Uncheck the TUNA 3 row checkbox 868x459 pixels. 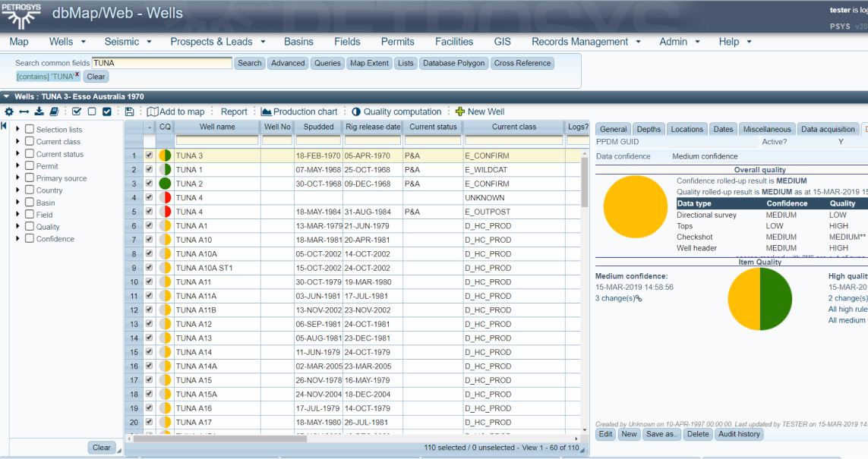pos(149,156)
